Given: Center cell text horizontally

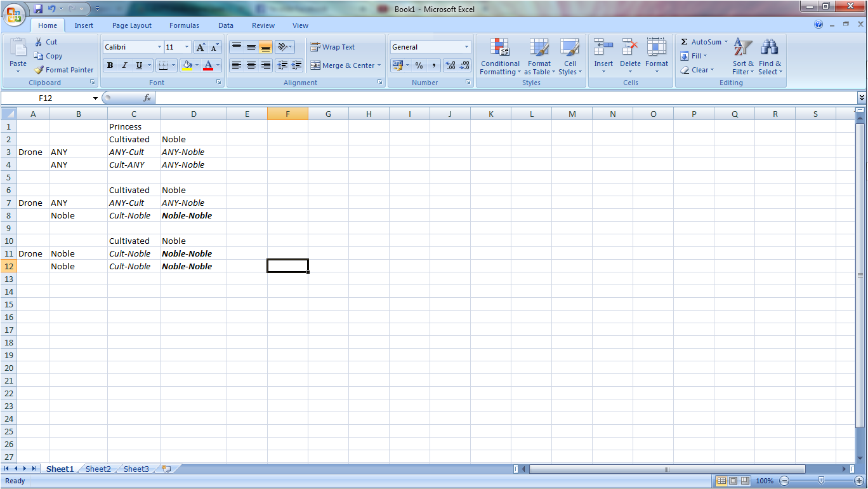Looking at the screenshot, I should [x=251, y=65].
